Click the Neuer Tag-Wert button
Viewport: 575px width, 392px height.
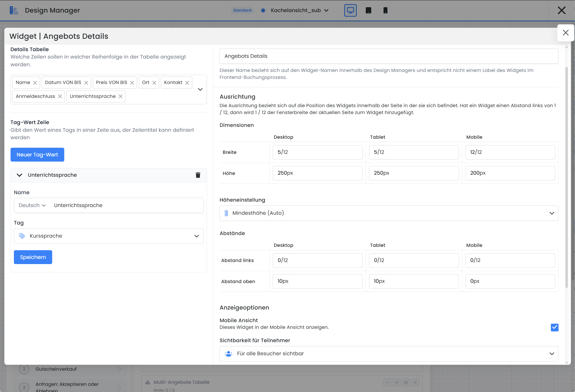click(x=37, y=154)
